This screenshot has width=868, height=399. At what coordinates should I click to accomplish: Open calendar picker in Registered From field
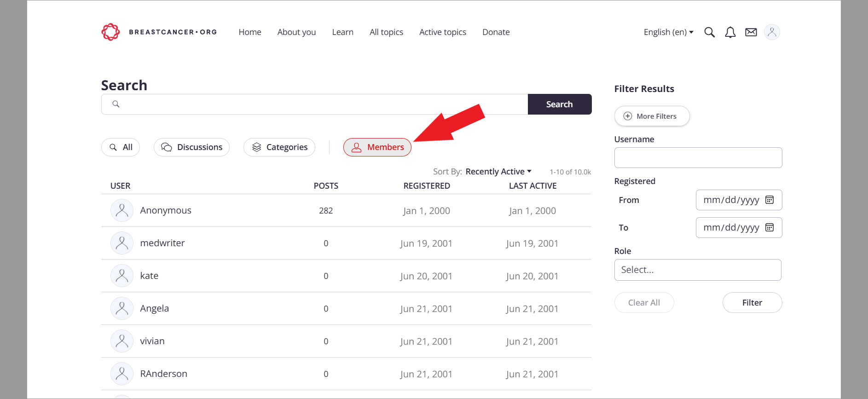tap(769, 200)
